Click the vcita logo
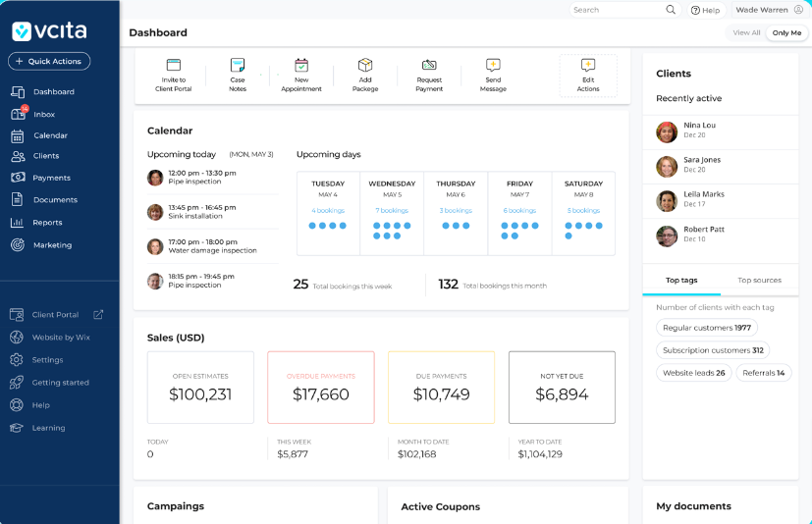812x524 pixels. tap(49, 31)
